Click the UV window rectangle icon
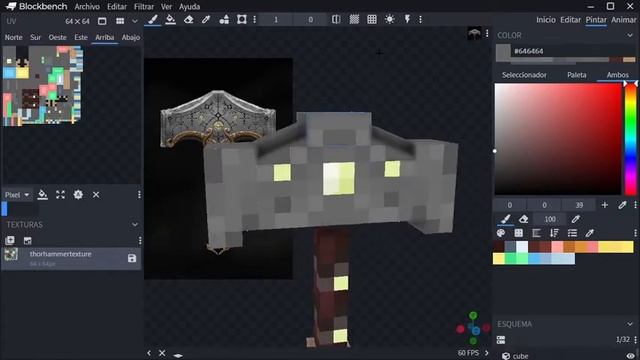Image resolution: width=640 pixels, height=360 pixels. (x=102, y=21)
